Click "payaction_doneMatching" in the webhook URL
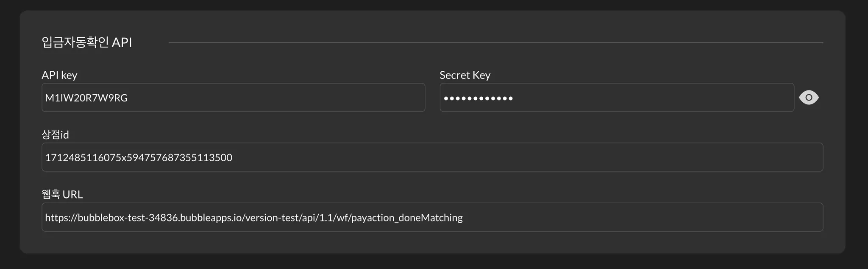The height and width of the screenshot is (269, 868). tap(407, 218)
